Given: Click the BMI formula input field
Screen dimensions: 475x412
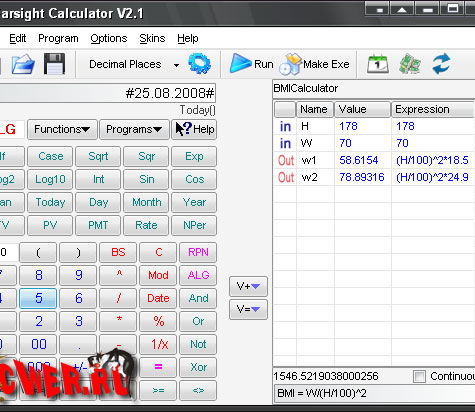Looking at the screenshot, I should coord(374,394).
